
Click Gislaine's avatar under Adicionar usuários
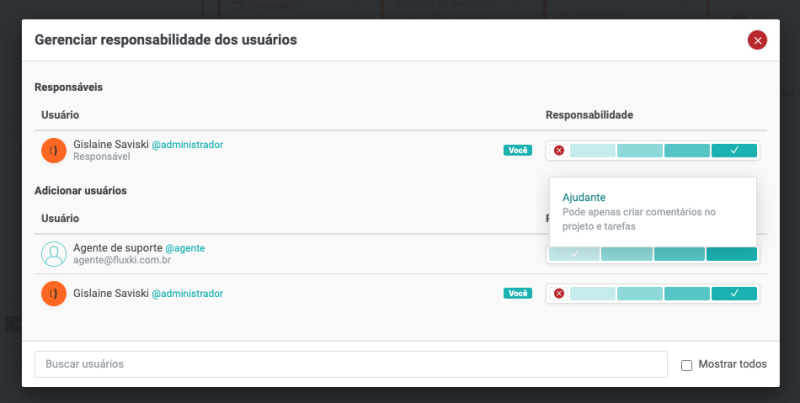click(x=53, y=293)
